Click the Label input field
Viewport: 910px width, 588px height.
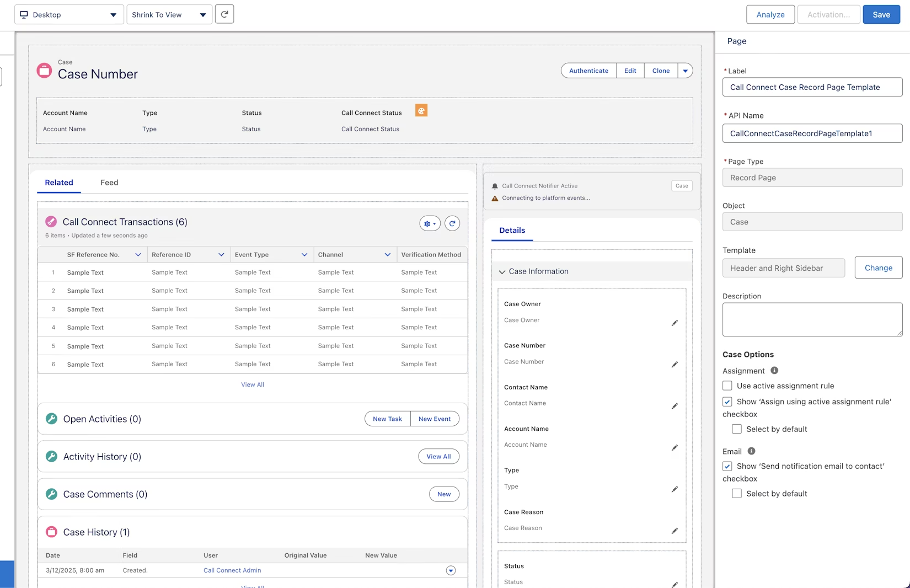coord(812,87)
